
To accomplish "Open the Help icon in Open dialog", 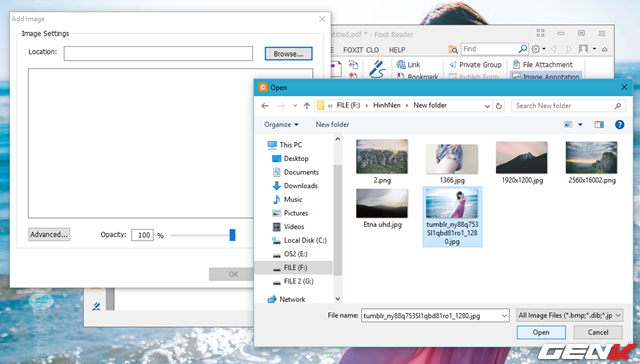I will [619, 124].
